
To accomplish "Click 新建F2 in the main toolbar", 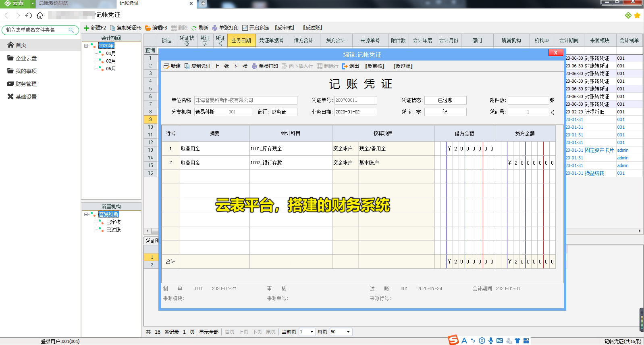I will coord(95,28).
